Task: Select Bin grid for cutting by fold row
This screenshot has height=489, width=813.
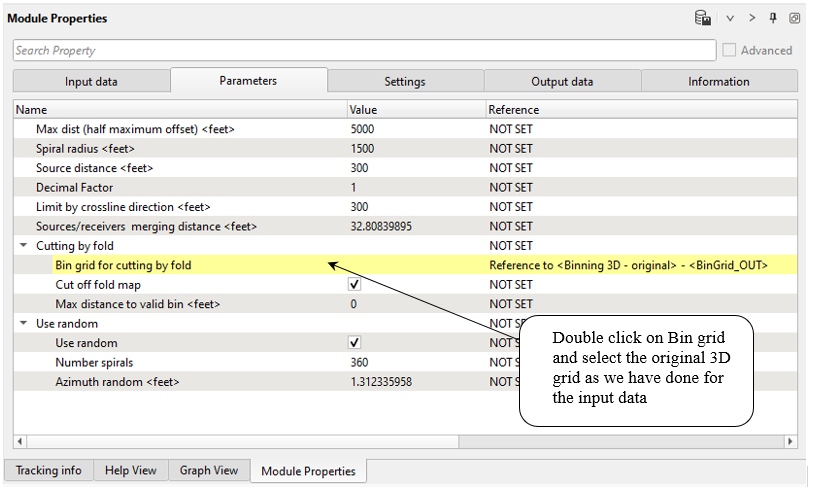Action: click(x=123, y=265)
